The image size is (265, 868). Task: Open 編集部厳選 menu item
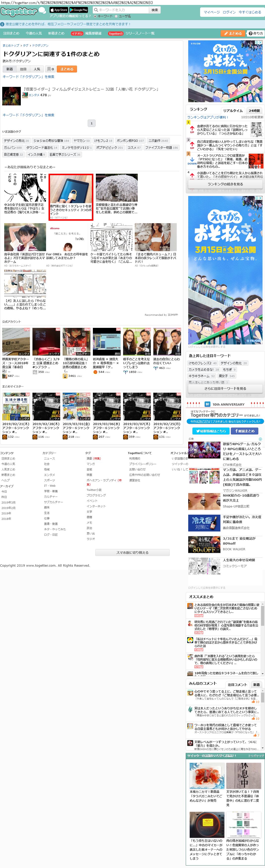tap(93, 33)
